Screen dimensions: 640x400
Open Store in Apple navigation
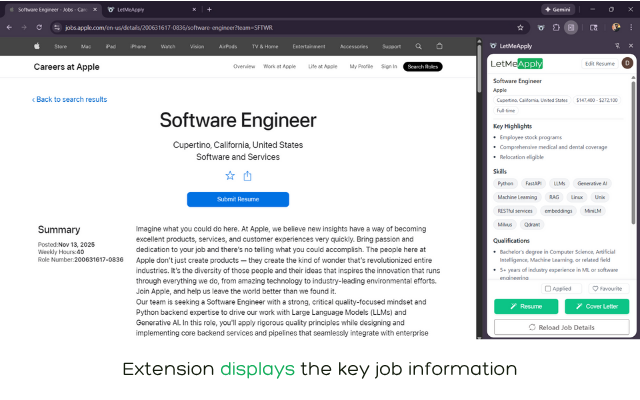60,47
